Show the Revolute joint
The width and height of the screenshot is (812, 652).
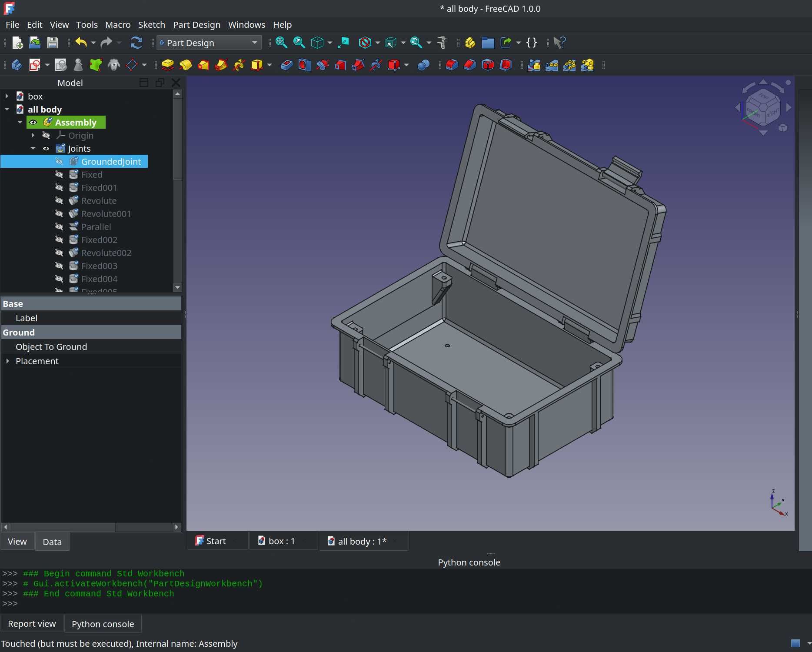tap(59, 201)
